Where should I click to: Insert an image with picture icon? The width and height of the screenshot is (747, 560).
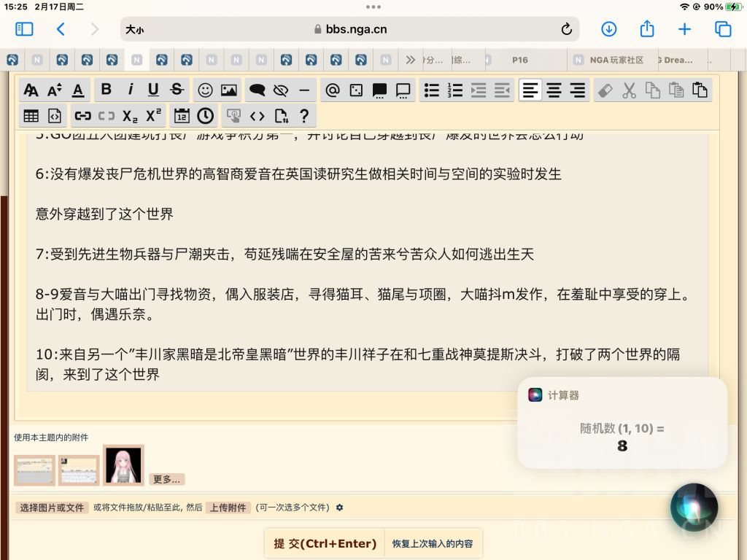[x=229, y=90]
